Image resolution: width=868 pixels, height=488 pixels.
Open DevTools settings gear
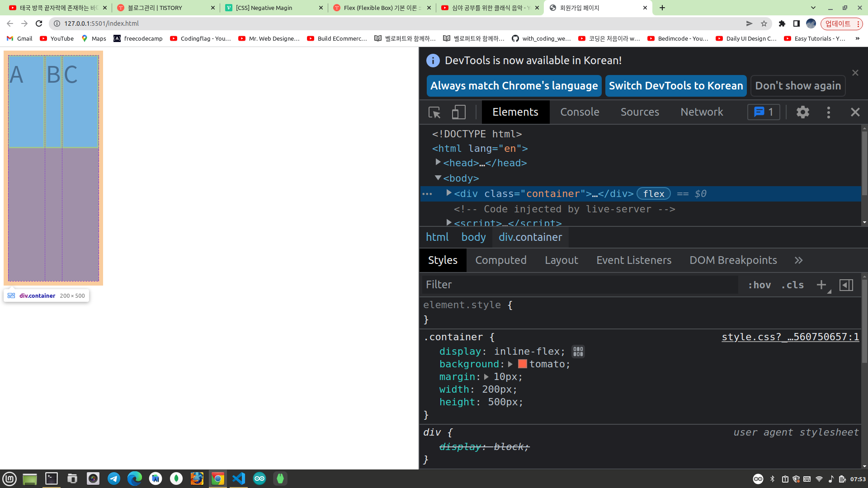pos(802,112)
